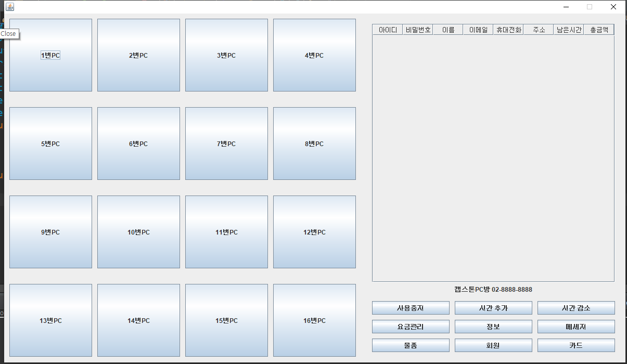Screen dimensions: 627x364
Task: Click the 남은시간 column header
Action: pos(569,30)
